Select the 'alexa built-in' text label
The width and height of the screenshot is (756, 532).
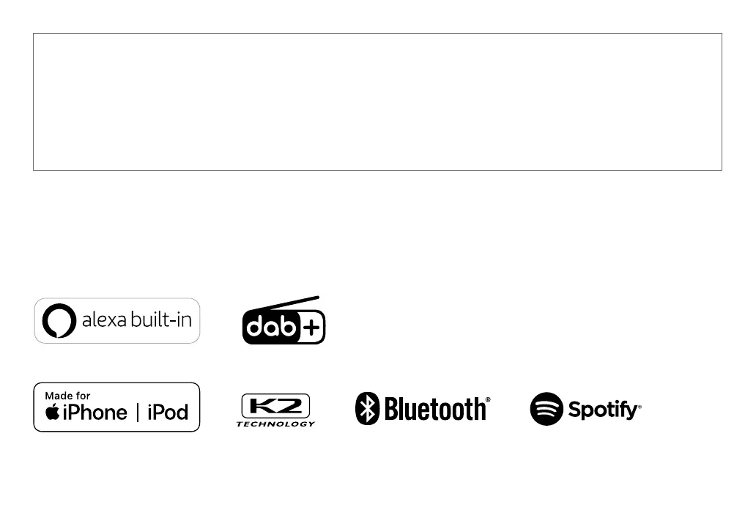click(x=137, y=319)
